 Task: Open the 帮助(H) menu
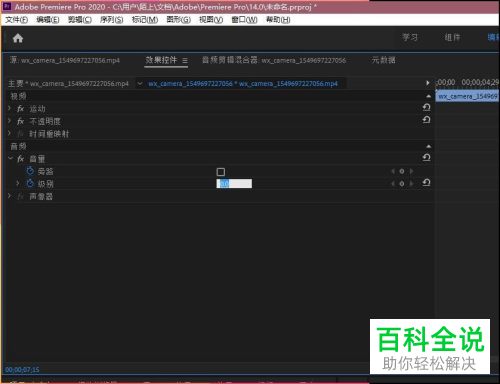[x=278, y=20]
